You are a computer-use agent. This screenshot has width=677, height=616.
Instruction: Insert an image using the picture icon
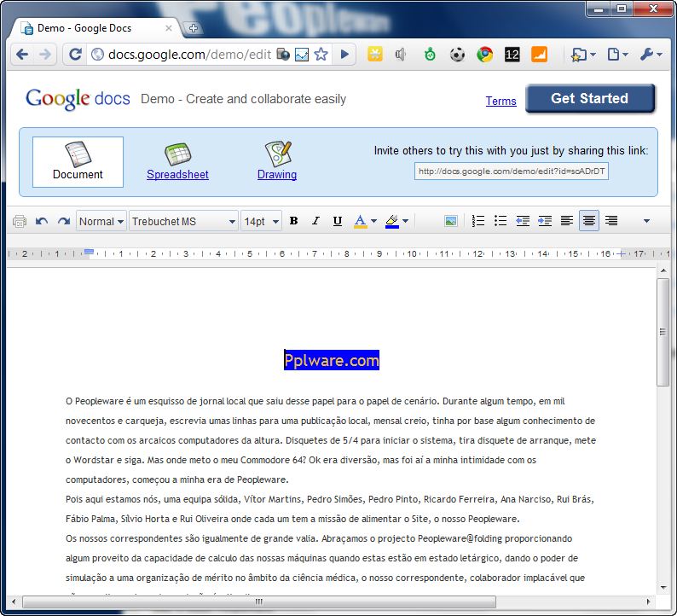point(450,221)
